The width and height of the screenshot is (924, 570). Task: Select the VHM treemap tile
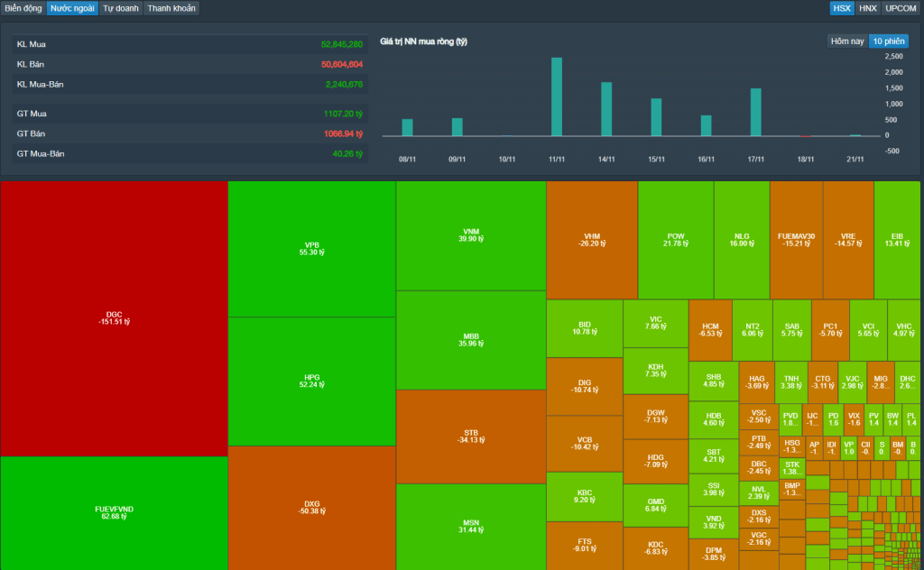(x=591, y=240)
